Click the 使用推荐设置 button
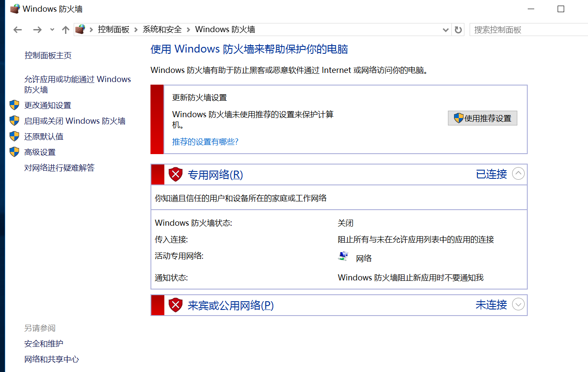 click(x=483, y=118)
